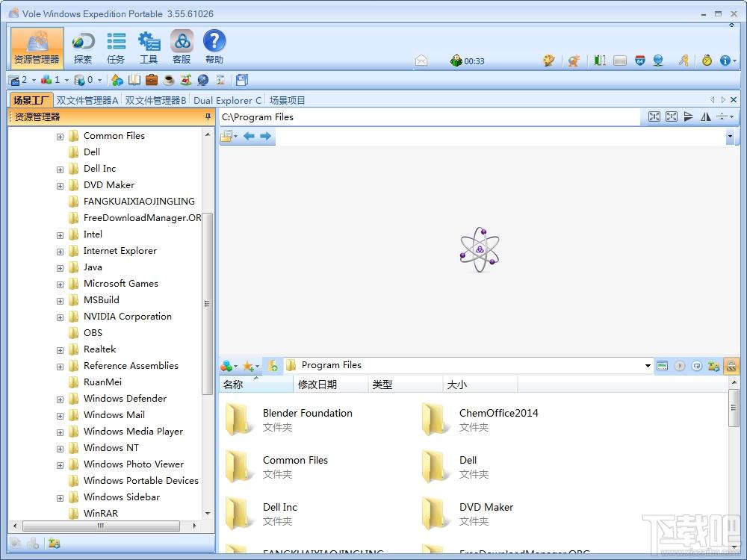Click the paint palette theme icon
Image resolution: width=747 pixels, height=560 pixels.
coord(549,60)
